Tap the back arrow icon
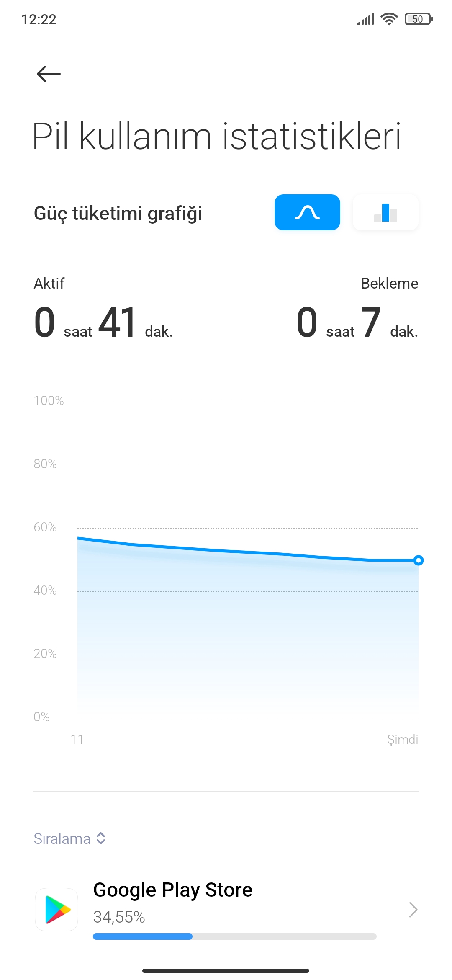 click(49, 74)
